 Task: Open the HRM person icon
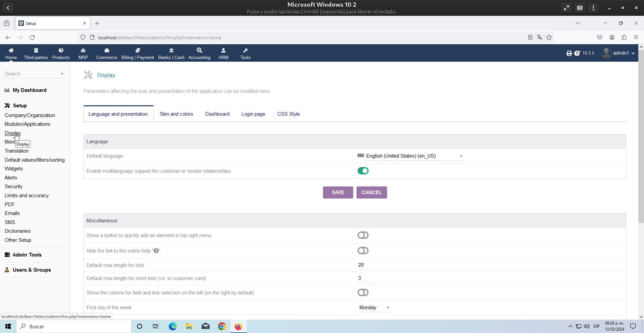coord(223,50)
